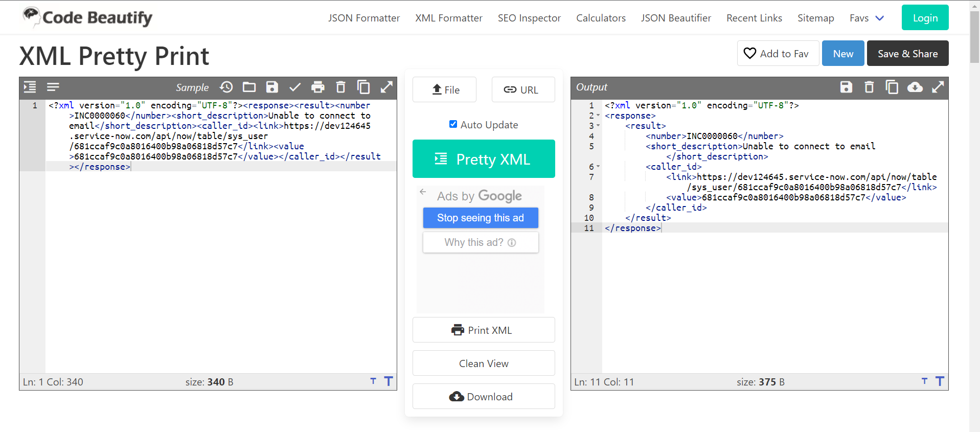Click the Code Beautify logo
The height and width of the screenshot is (432, 980).
point(87,17)
